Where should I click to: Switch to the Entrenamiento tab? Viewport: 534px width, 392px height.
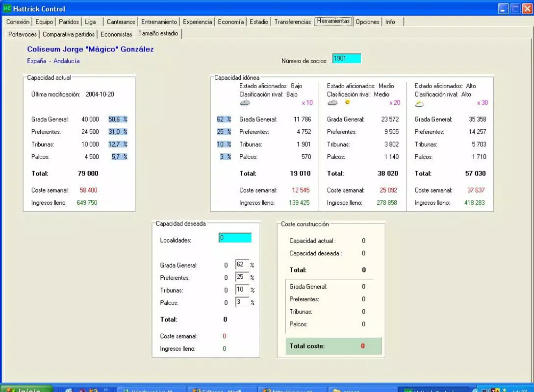pos(159,22)
